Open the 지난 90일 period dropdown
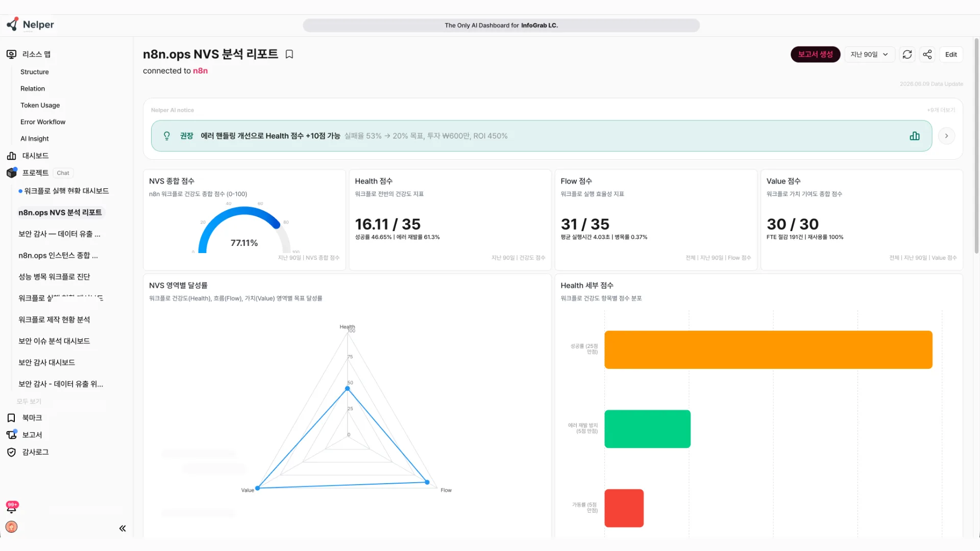Screen dimensions: 980x551 tap(869, 55)
